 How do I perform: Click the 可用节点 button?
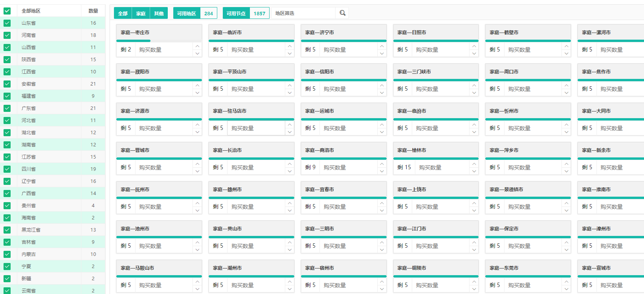pos(236,13)
